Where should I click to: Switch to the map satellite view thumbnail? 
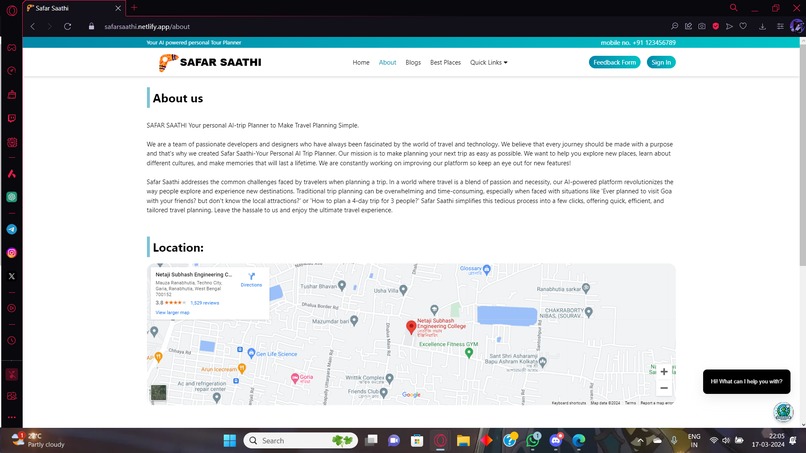click(158, 393)
